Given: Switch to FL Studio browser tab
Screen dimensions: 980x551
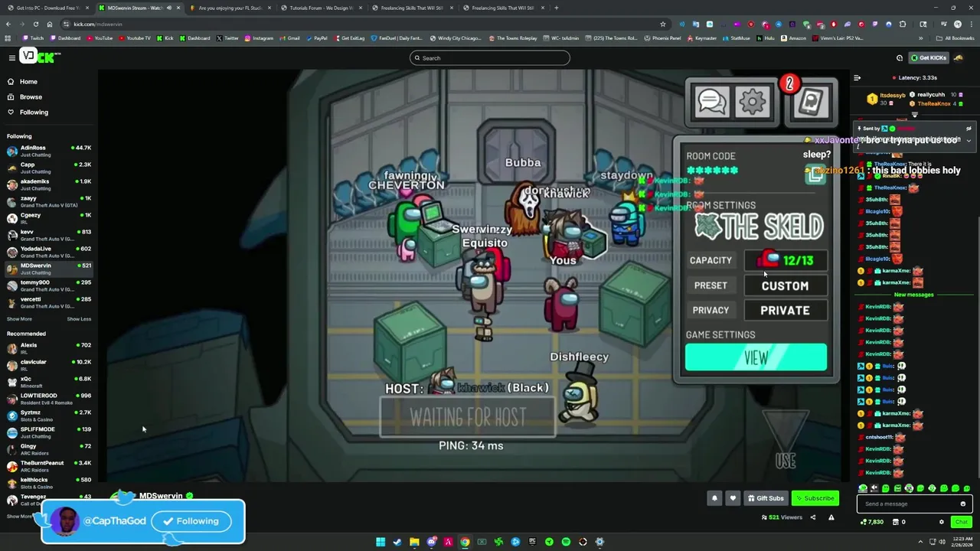Looking at the screenshot, I should tap(230, 8).
